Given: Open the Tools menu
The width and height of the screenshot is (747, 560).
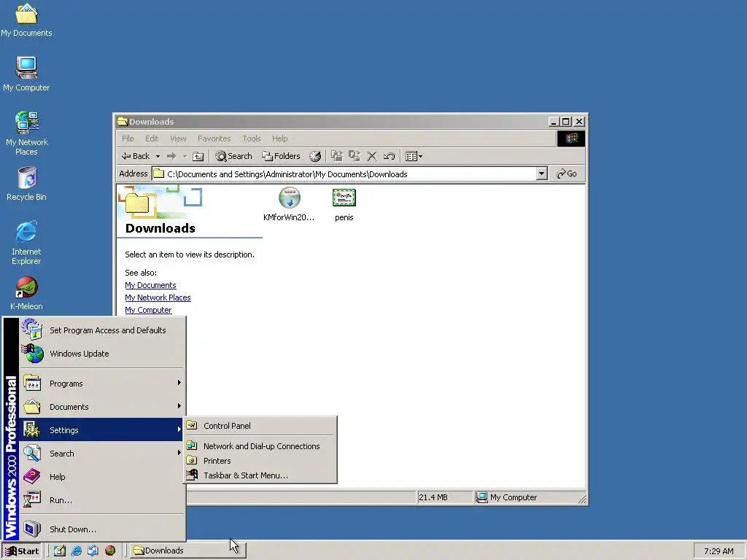Looking at the screenshot, I should 251,139.
